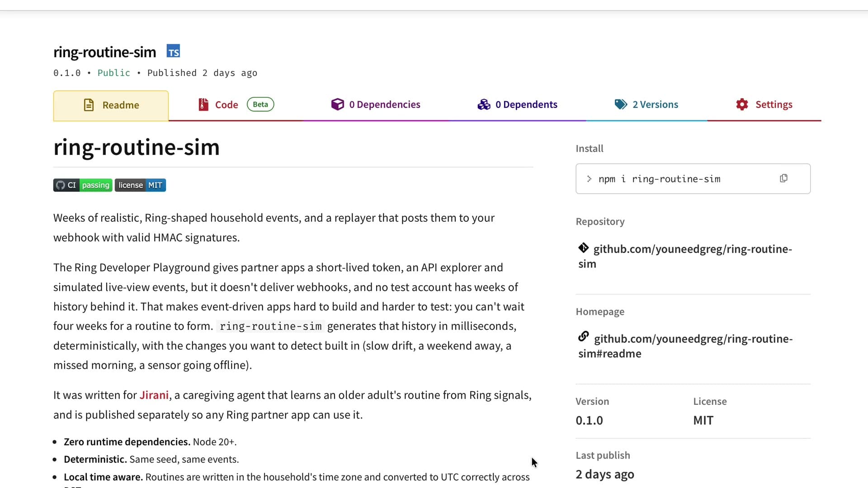Click the homepage chain link icon
This screenshot has height=488, width=868.
[583, 337]
